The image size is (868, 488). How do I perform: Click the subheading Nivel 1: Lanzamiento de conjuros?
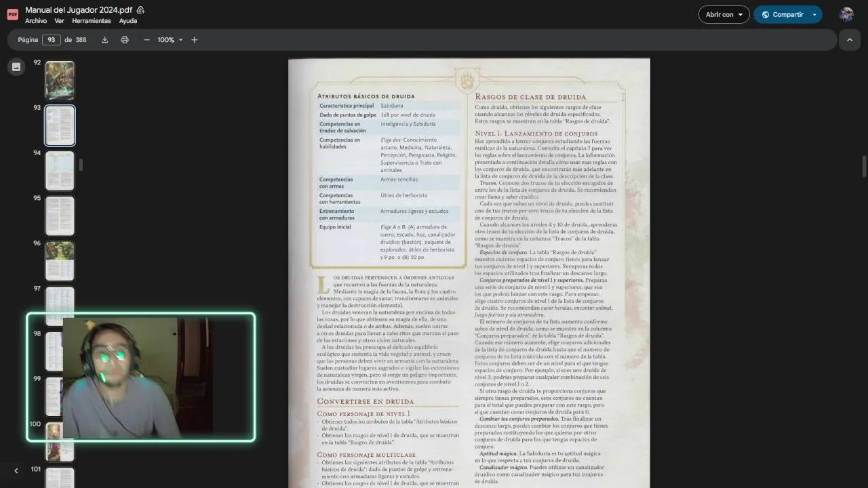536,134
